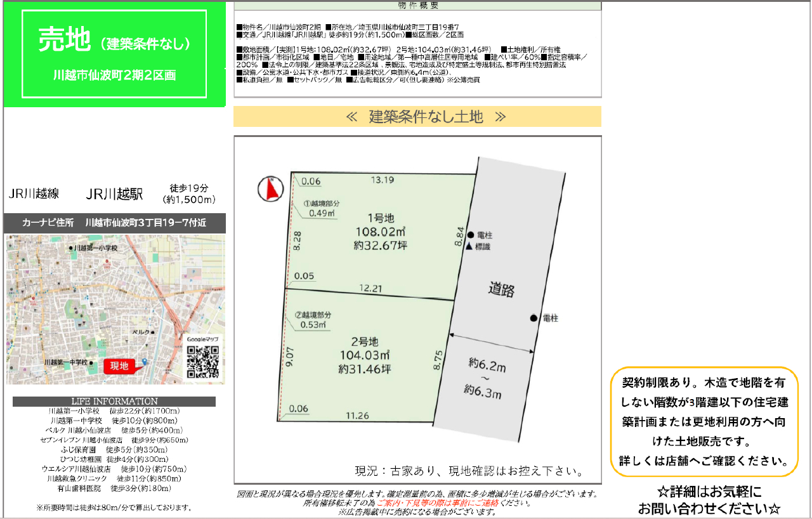This screenshot has height=519, width=812.
Task: Click the 電柱 dot on the road's right side
Action: (x=534, y=318)
